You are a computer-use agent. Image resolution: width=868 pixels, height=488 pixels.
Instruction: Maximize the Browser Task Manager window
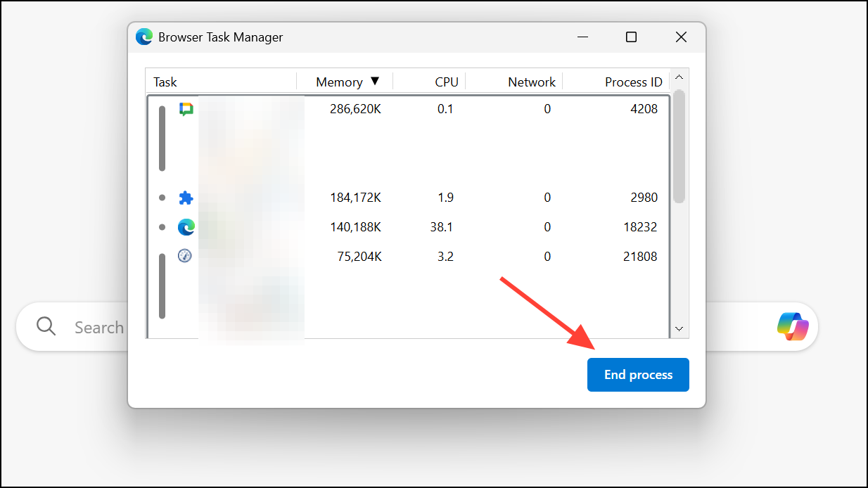click(631, 37)
